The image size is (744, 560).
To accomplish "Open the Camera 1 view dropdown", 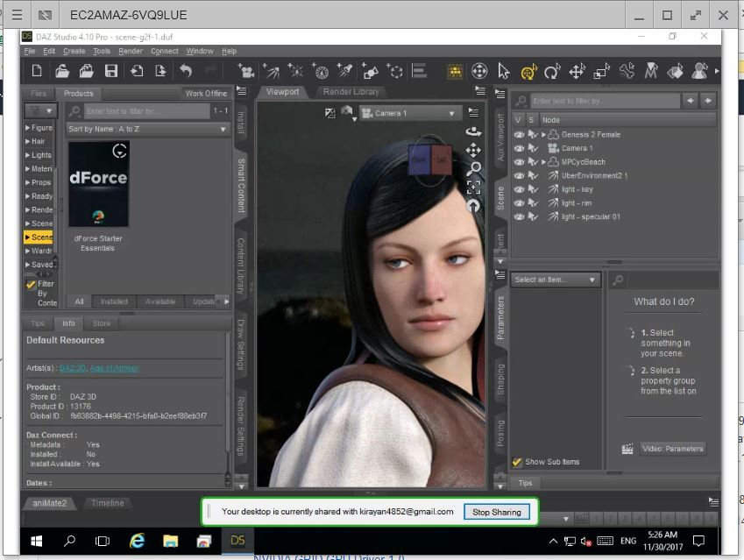I will point(410,113).
